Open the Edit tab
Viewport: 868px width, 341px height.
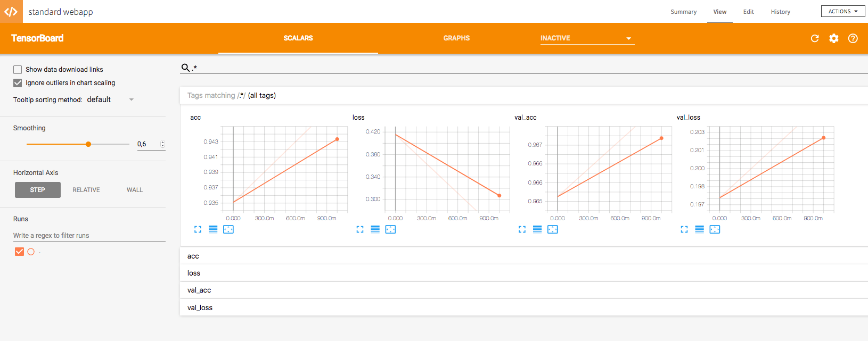coord(749,12)
